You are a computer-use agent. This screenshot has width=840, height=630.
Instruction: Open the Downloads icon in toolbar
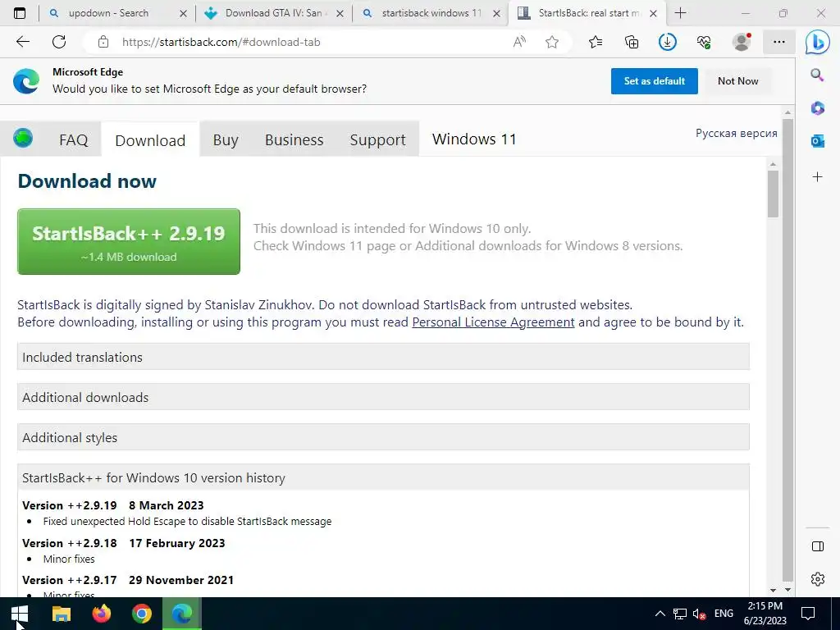(668, 42)
